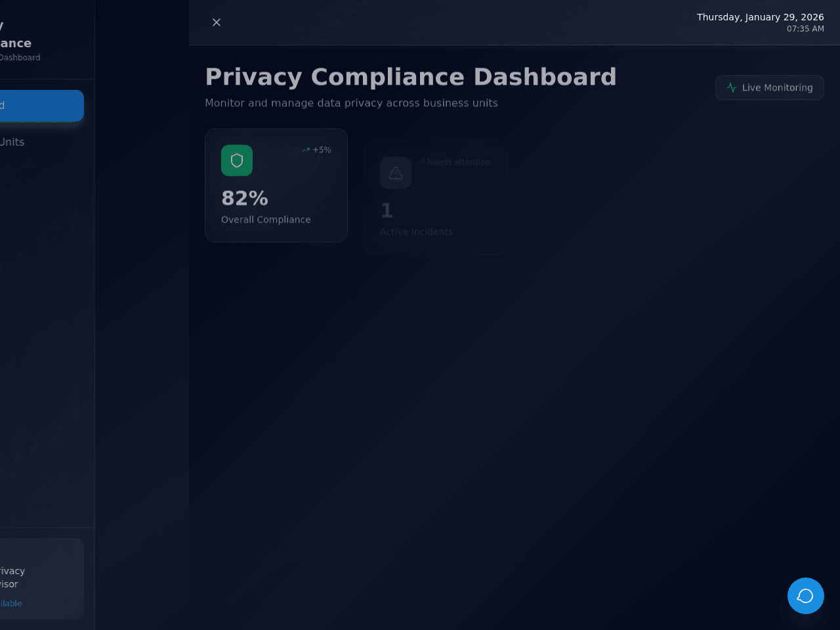Click the pulse icon in Live Monitoring
Viewport: 840px width, 630px height.
[732, 88]
